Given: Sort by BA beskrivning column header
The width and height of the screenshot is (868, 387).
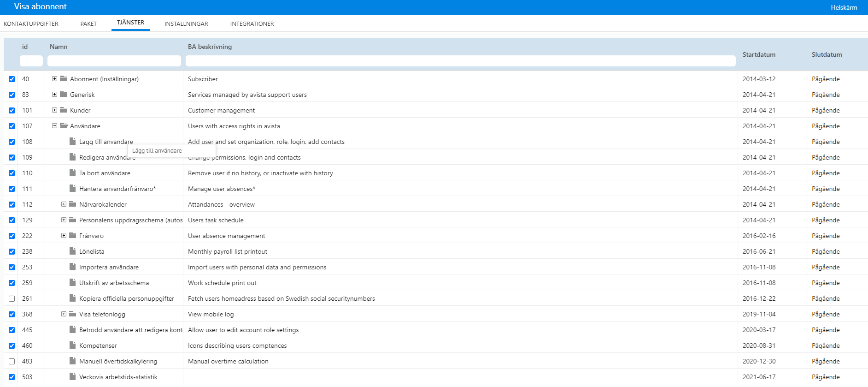Looking at the screenshot, I should click(210, 47).
